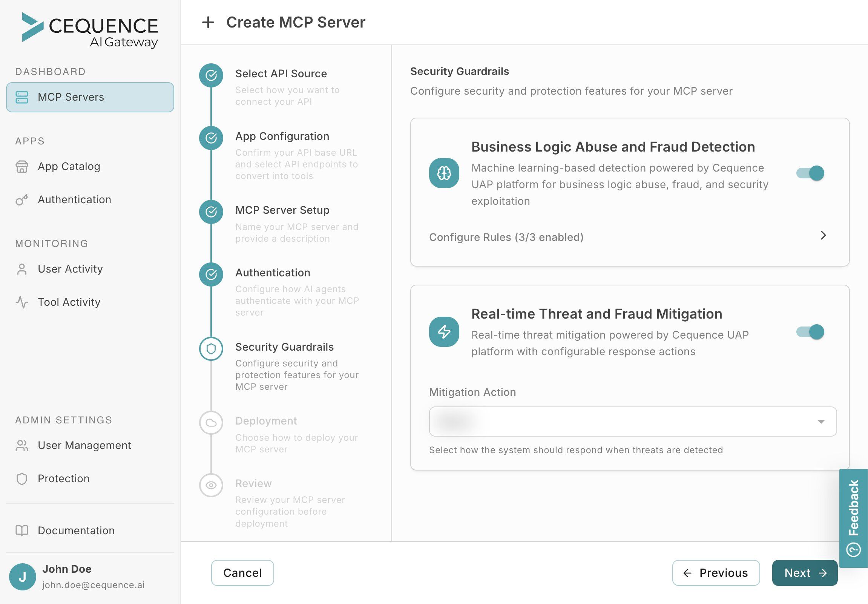Image resolution: width=868 pixels, height=604 pixels.
Task: Turn off Real-time Threat and Fraud Mitigation toggle
Action: (810, 332)
